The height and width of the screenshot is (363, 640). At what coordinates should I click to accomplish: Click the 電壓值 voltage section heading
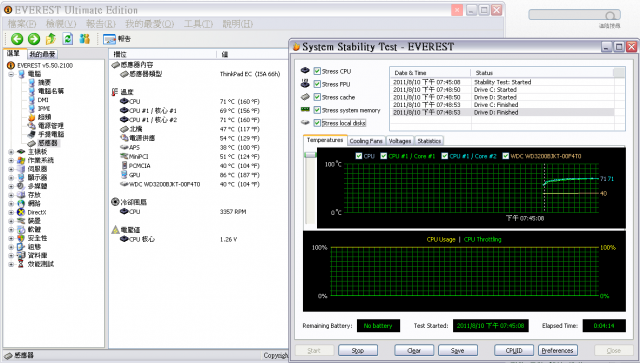[130, 230]
